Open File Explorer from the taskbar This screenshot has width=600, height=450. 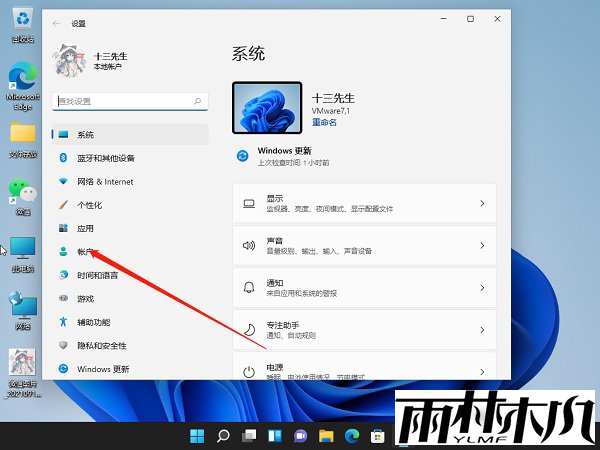point(326,435)
